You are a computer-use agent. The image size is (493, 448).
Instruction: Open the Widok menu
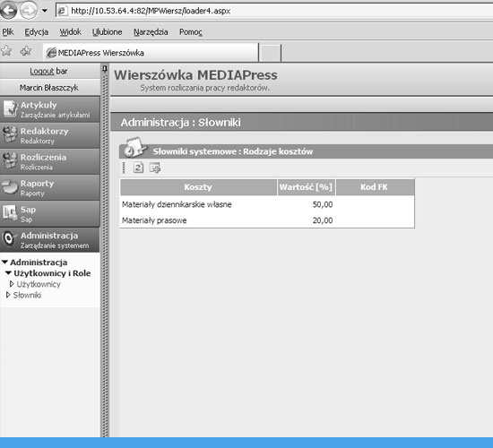[71, 31]
